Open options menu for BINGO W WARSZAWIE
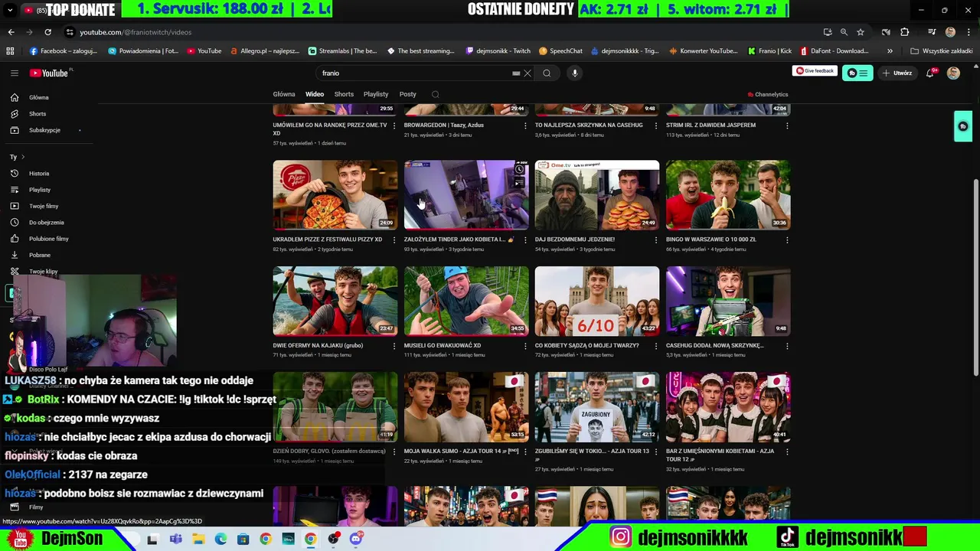 point(787,240)
